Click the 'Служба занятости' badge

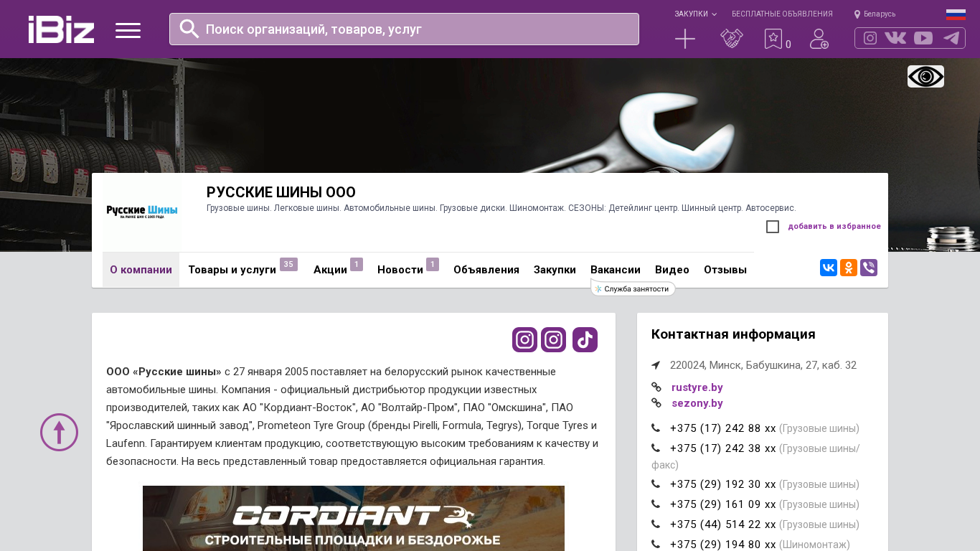click(x=633, y=289)
